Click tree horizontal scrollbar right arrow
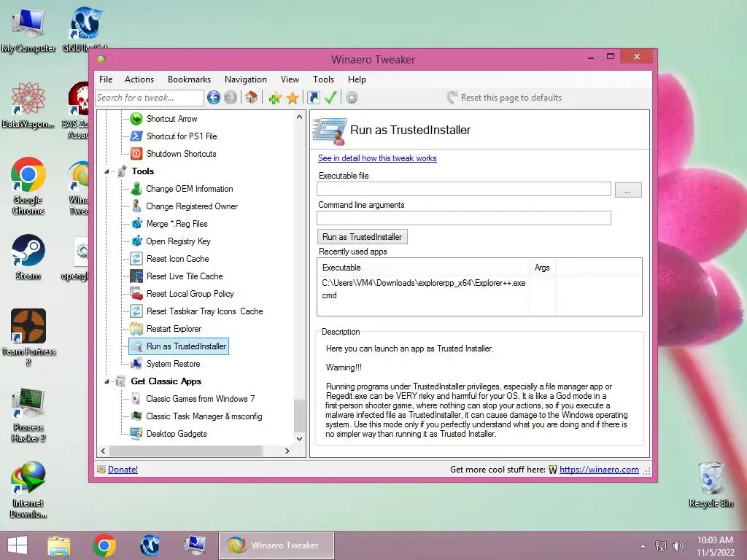The height and width of the screenshot is (560, 747). point(287,451)
